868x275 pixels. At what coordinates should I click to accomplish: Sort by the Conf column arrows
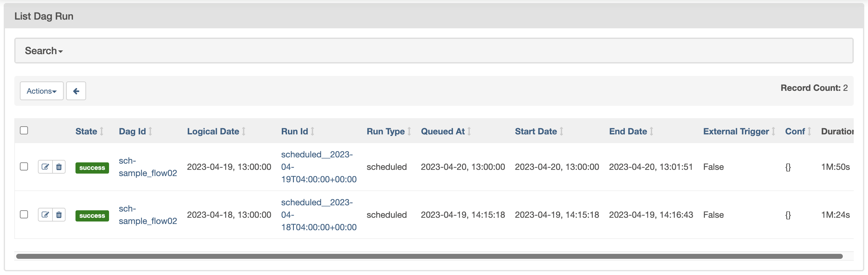click(809, 131)
